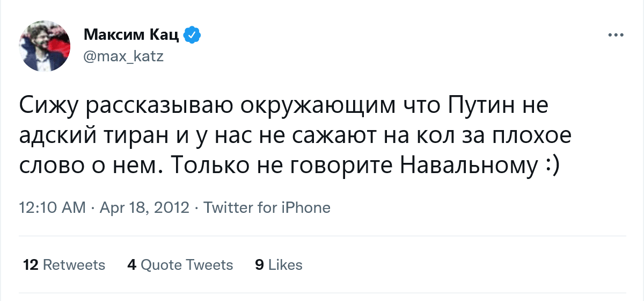Image resolution: width=644 pixels, height=301 pixels.
Task: View the 12 Retweets list
Action: click(64, 265)
